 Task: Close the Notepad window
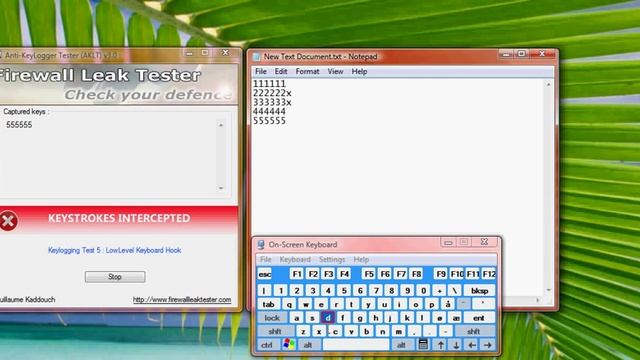[542, 53]
